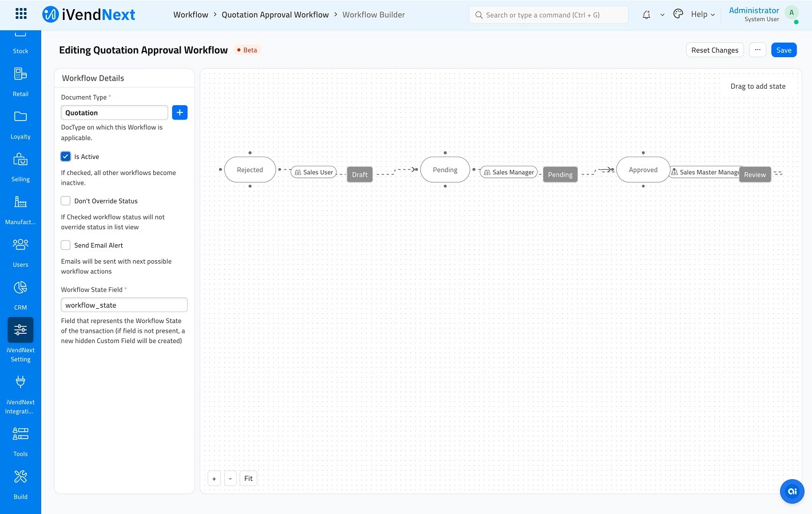Open the Selling module in sidebar
Viewport: 812px width, 514px height.
tap(21, 167)
